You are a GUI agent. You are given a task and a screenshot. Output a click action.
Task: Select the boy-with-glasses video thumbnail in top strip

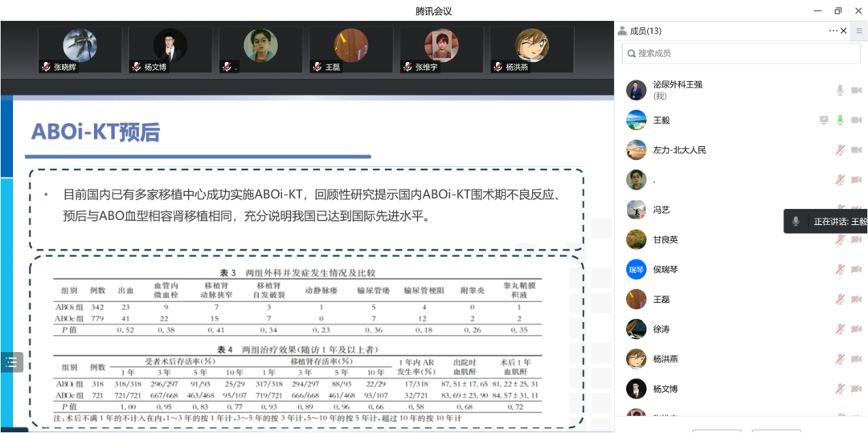(260, 50)
